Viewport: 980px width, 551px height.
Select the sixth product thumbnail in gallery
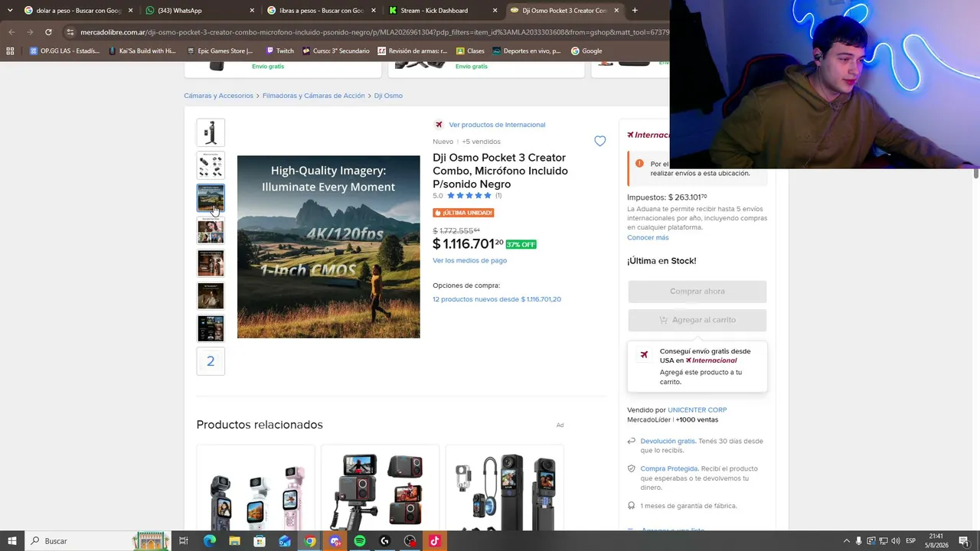coord(211,295)
